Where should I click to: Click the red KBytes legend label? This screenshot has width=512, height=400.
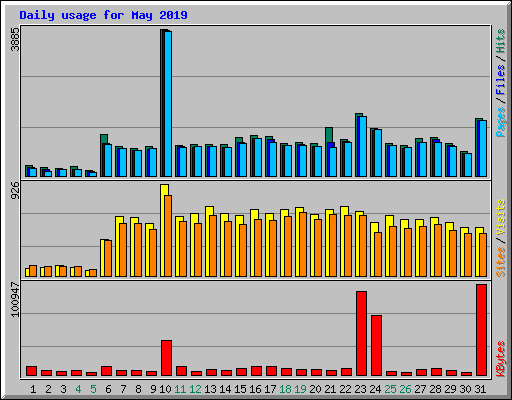tap(501, 359)
